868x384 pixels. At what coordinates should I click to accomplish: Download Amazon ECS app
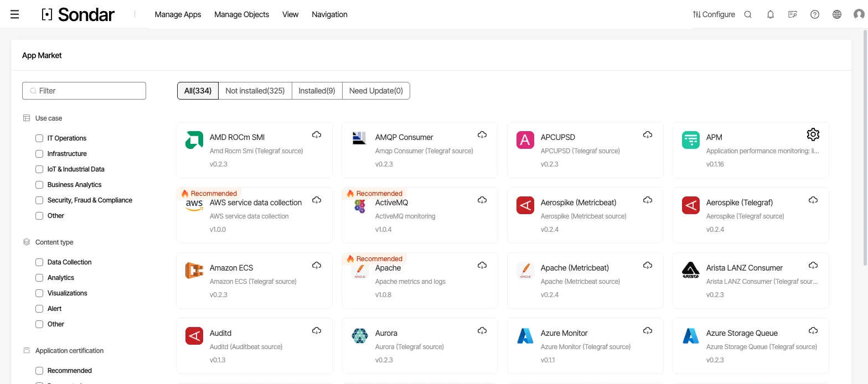click(317, 266)
